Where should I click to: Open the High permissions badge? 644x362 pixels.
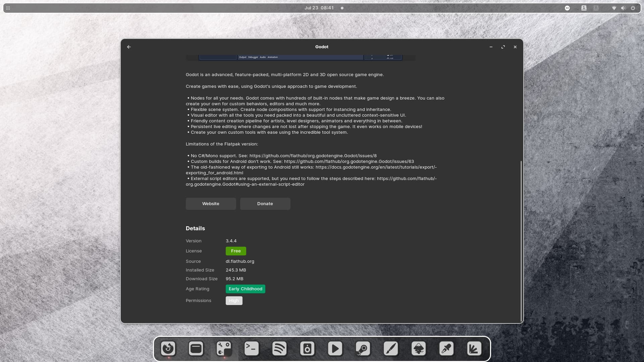tap(234, 301)
